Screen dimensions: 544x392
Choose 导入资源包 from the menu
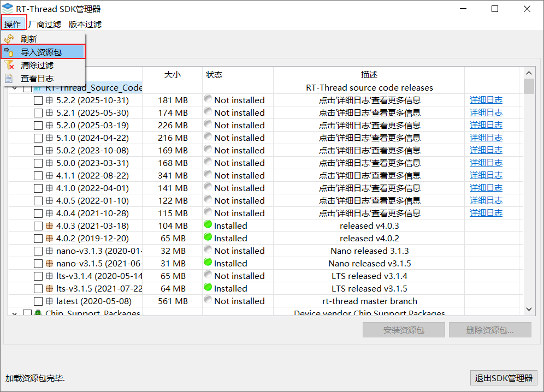tap(43, 52)
